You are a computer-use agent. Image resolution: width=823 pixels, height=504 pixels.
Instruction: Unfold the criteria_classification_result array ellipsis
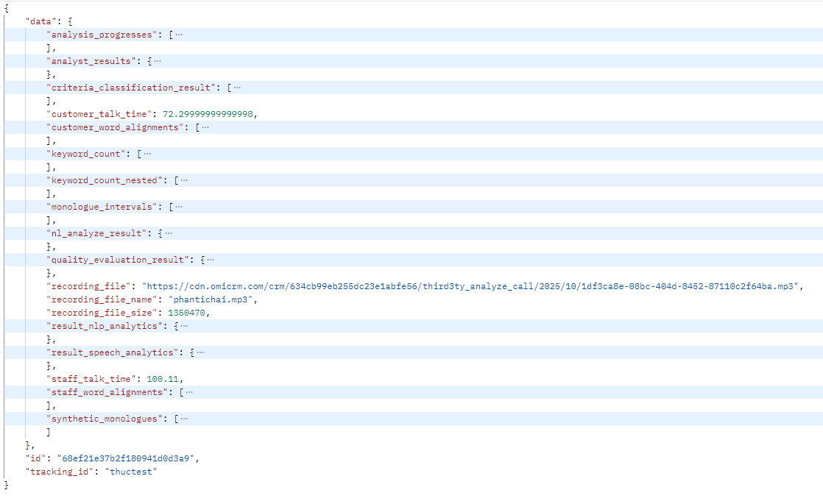pos(236,88)
